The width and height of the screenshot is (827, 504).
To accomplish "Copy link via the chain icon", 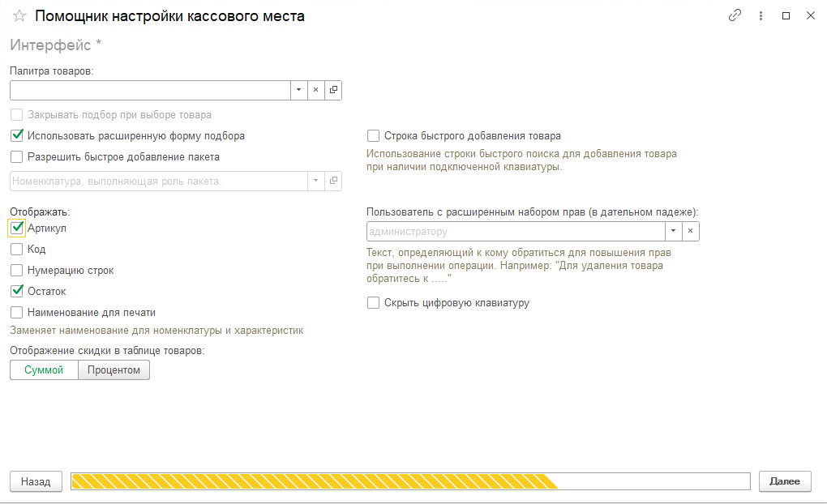I will (735, 15).
